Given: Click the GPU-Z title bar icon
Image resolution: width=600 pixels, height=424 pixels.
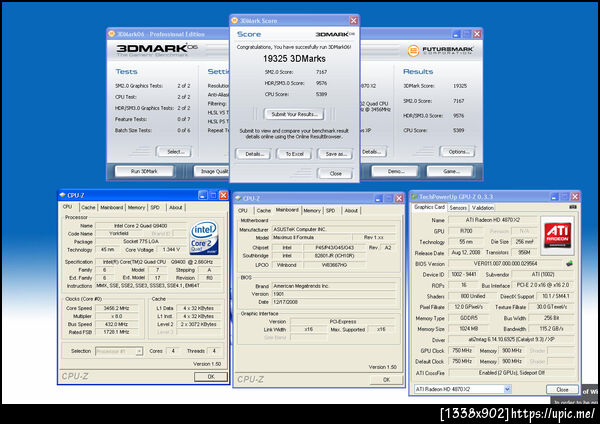Looking at the screenshot, I should pos(414,197).
